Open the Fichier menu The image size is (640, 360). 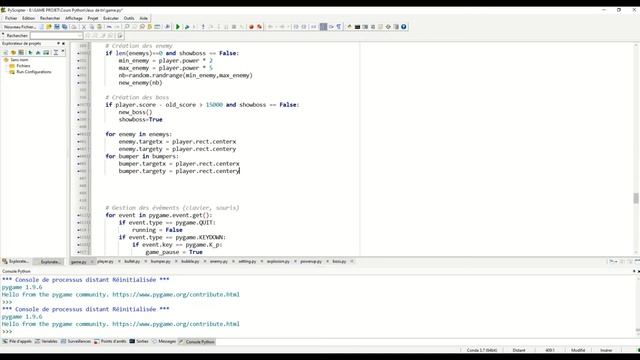pyautogui.click(x=11, y=18)
